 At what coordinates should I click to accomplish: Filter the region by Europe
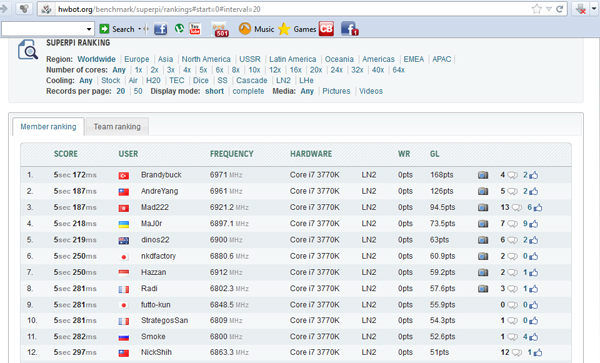pyautogui.click(x=137, y=59)
